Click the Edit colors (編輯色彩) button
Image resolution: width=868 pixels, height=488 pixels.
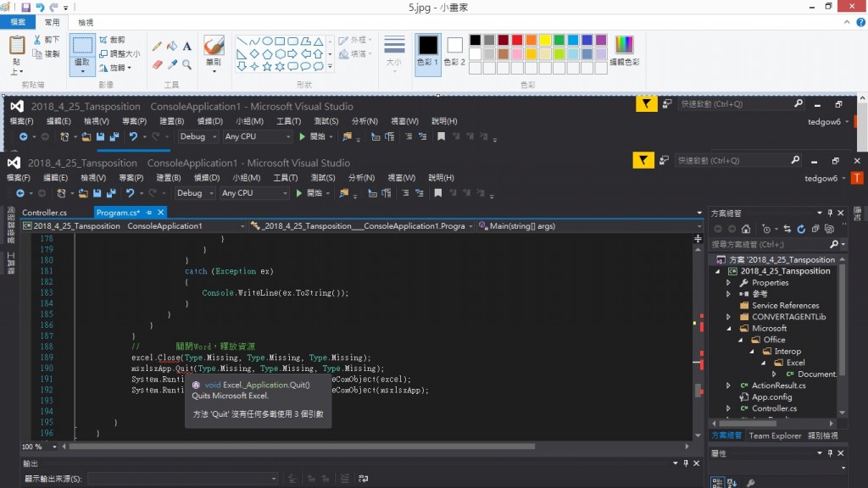[625, 50]
